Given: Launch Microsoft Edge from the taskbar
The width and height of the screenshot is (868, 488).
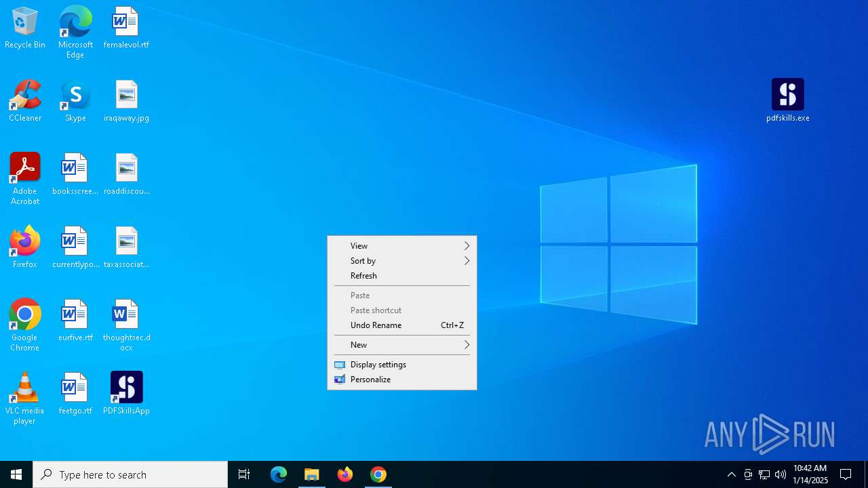Looking at the screenshot, I should tap(279, 474).
